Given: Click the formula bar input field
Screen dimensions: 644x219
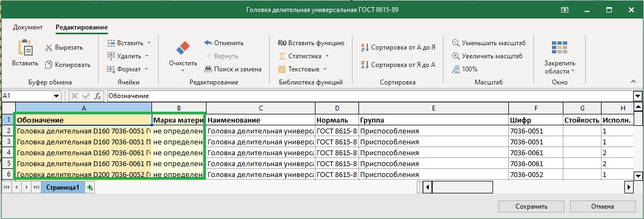Looking at the screenshot, I should click(365, 96).
